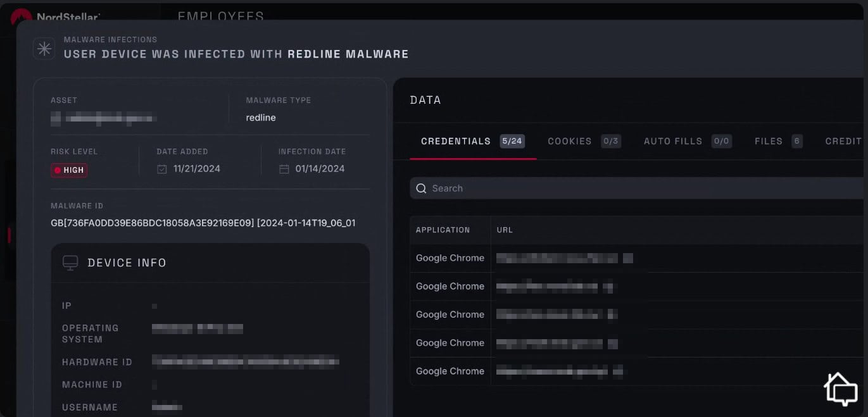Switch to the Credentials tab
Viewport: 868px width, 417px height.
(x=456, y=141)
